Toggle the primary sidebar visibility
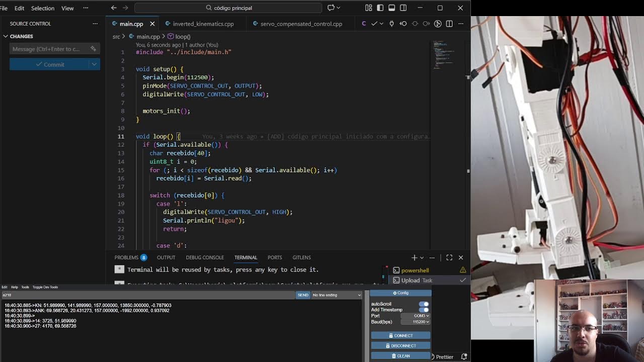 coord(380,8)
